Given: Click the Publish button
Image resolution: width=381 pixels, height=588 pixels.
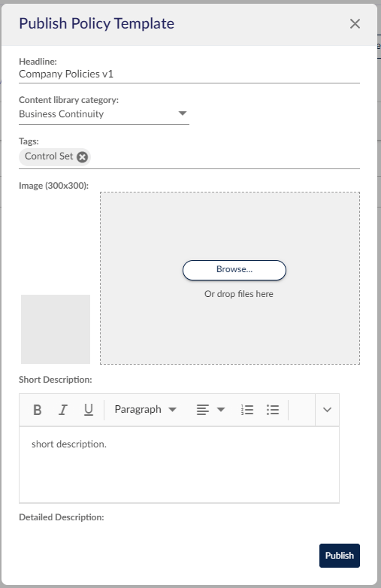Looking at the screenshot, I should 340,556.
